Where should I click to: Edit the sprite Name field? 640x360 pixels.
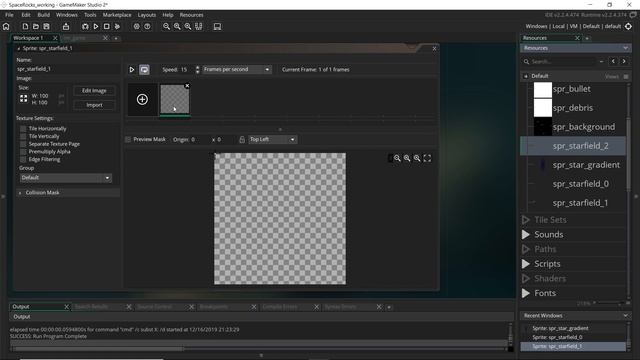[67, 69]
